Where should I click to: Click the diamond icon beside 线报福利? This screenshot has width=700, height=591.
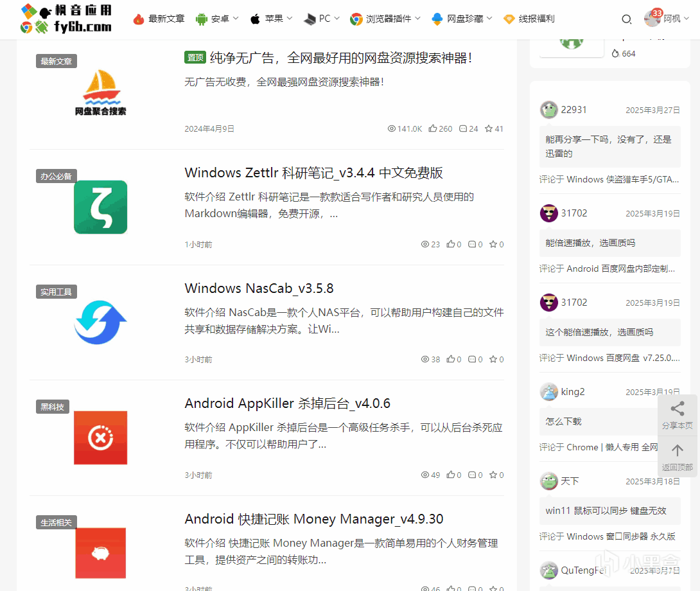point(509,19)
